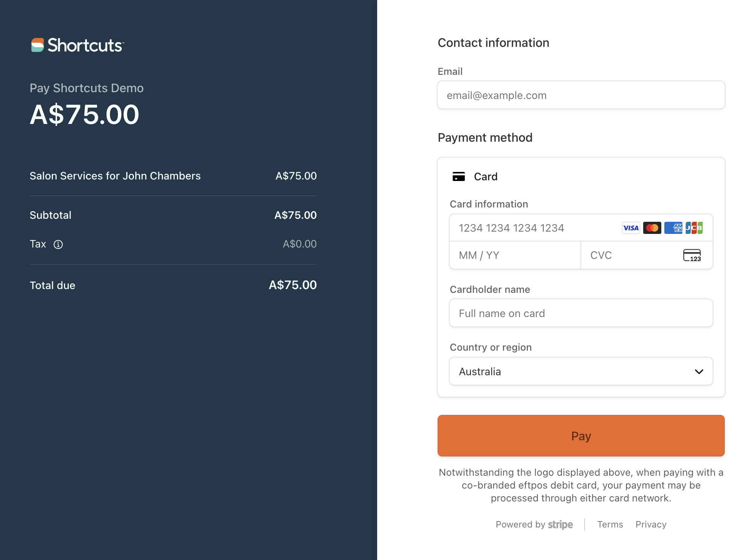Click the American Express logo
The width and height of the screenshot is (752, 560).
click(673, 228)
